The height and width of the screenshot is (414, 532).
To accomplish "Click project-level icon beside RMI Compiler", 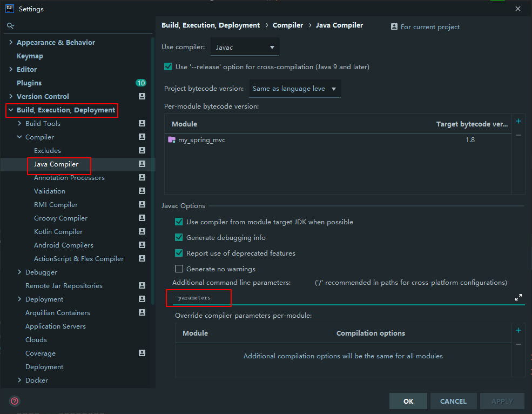I will pos(142,204).
